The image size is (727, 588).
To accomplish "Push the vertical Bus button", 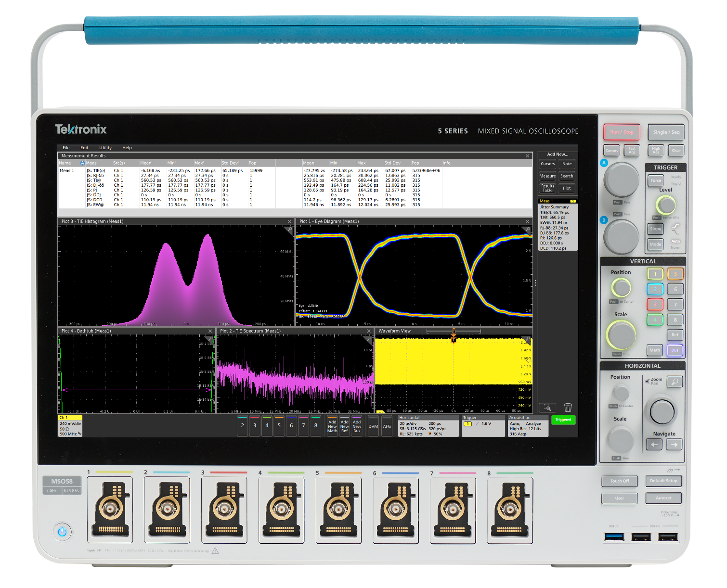I will point(675,350).
